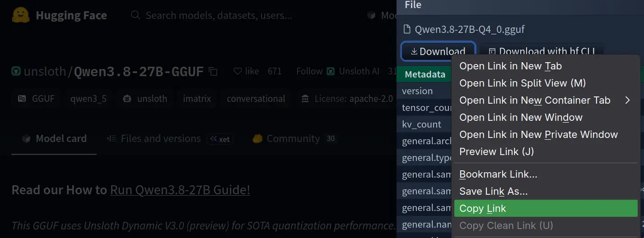The height and width of the screenshot is (238, 644).
Task: Click the Metadata header
Action: pyautogui.click(x=425, y=74)
